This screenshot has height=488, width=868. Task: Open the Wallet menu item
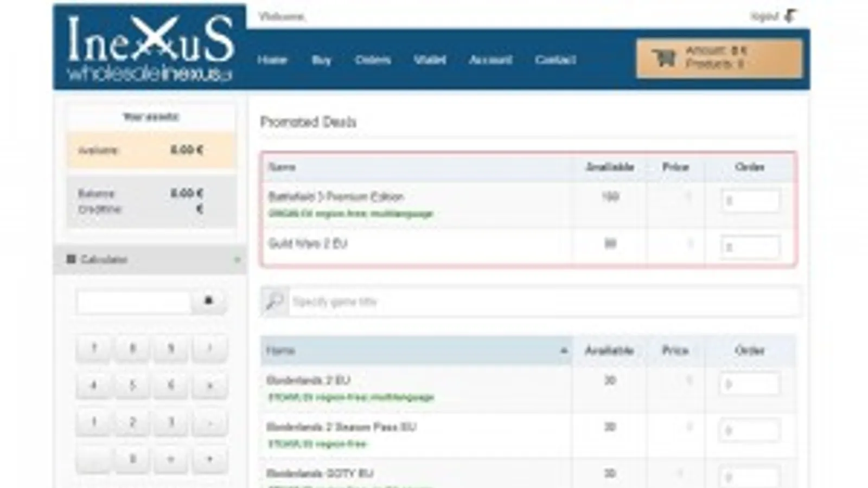coord(430,60)
